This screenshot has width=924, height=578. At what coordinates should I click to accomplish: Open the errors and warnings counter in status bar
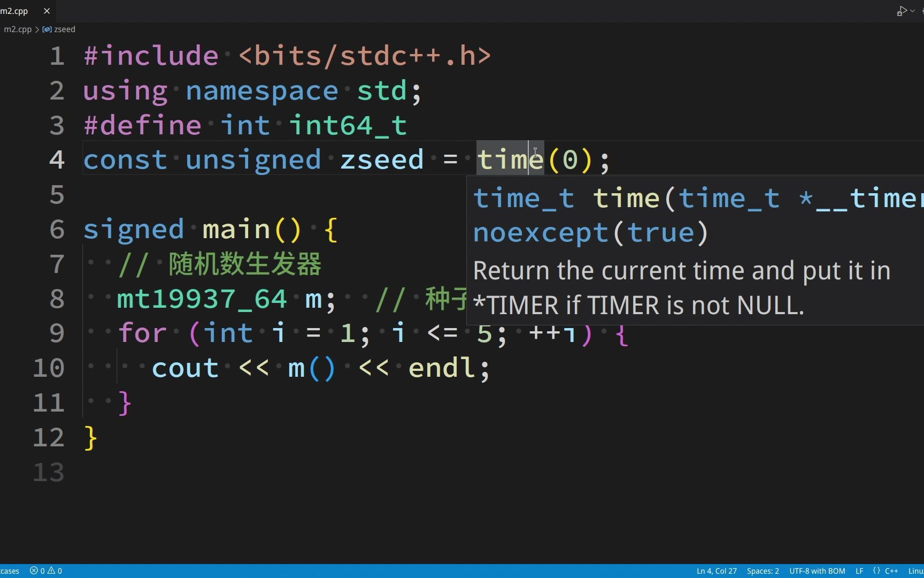[x=46, y=571]
